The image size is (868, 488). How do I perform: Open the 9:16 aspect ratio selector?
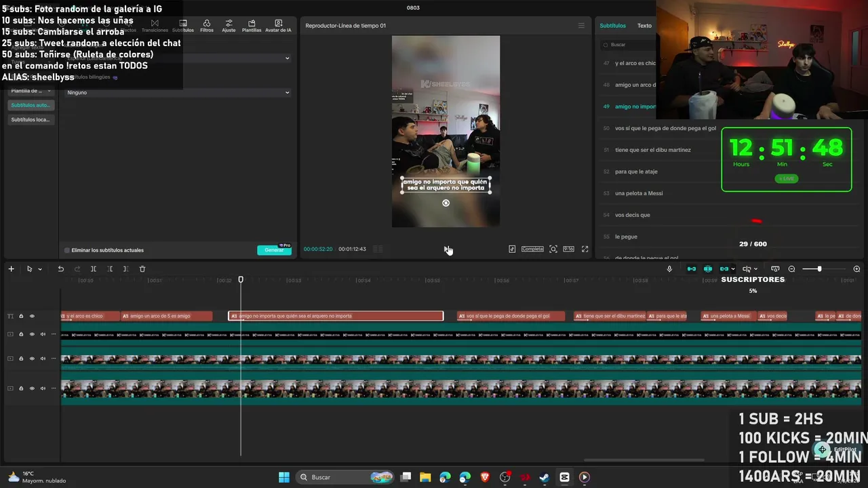point(568,249)
